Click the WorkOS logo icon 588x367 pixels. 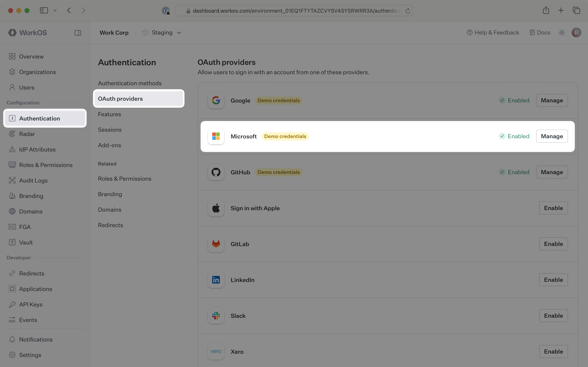(12, 33)
